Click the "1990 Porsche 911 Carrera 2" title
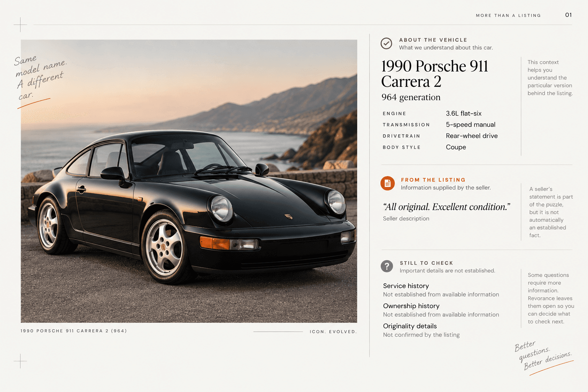 434,73
